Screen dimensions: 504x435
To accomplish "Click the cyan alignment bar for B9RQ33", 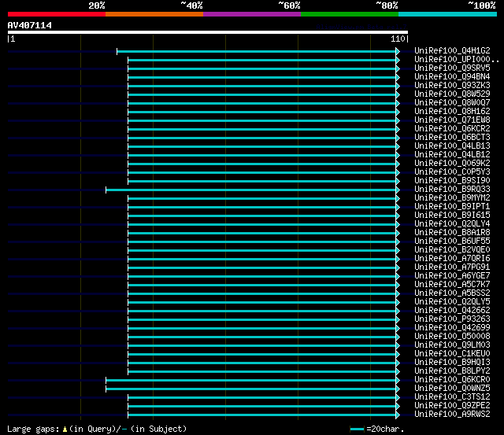I will pos(250,190).
